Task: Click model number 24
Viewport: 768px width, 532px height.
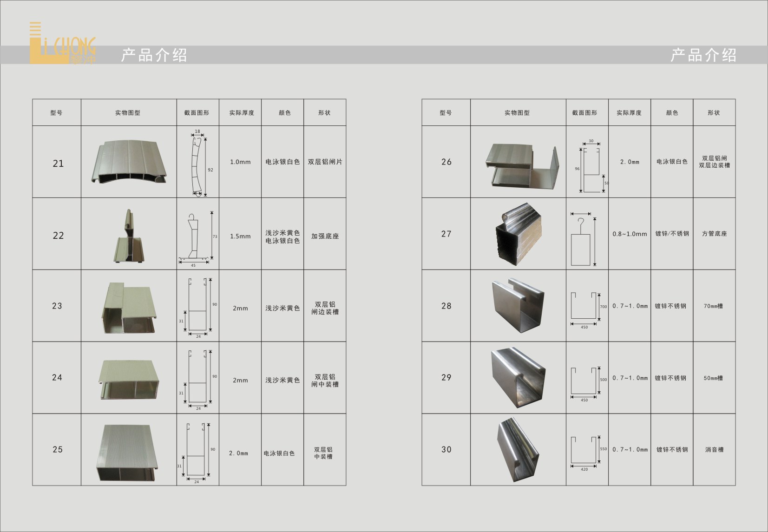Action: 57,377
